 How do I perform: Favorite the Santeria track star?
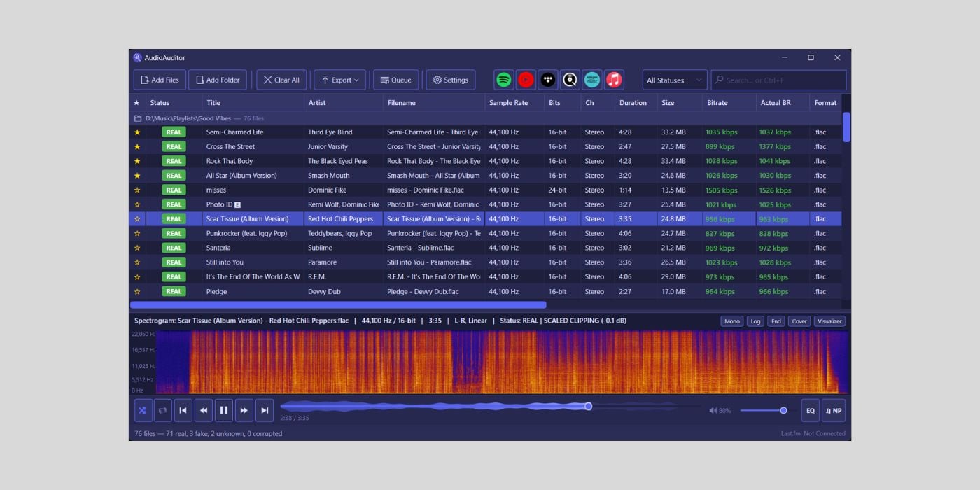click(137, 248)
